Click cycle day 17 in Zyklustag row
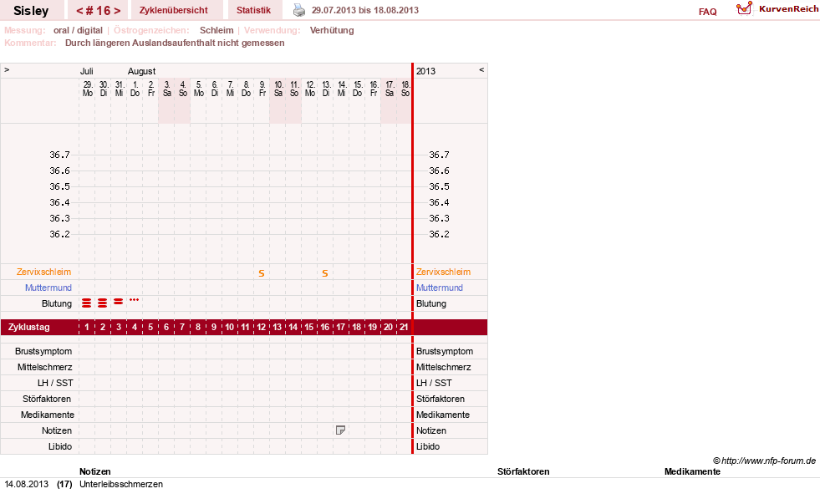The width and height of the screenshot is (820, 504). 340,327
